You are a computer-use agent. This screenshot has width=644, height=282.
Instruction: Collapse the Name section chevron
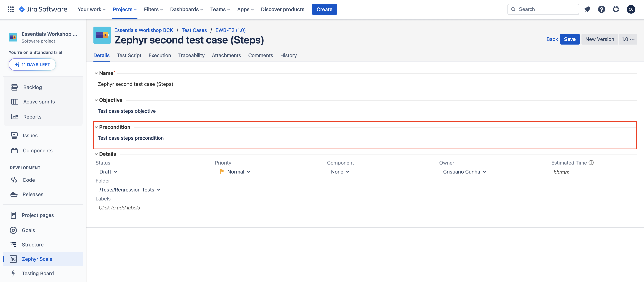coord(96,73)
